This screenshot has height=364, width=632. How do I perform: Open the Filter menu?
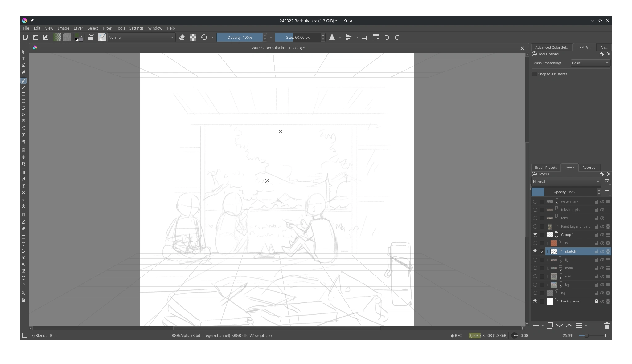click(107, 28)
